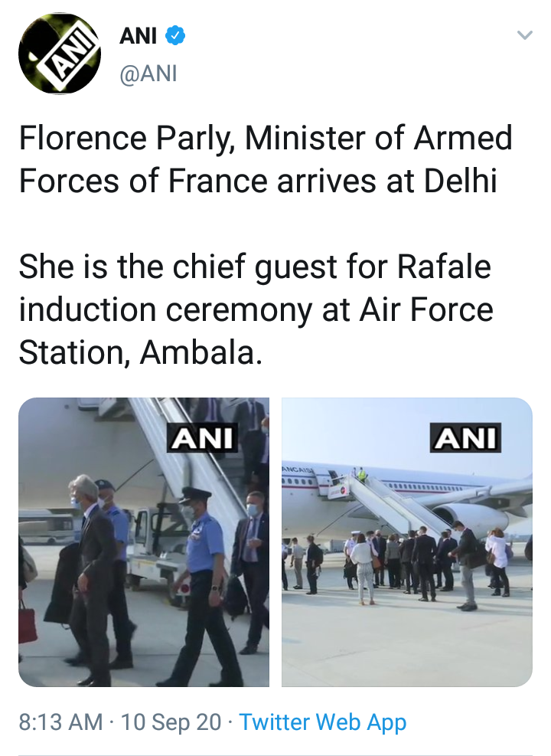Viewport: 551px width, 756px height.
Task: Open the left photo of officials walking
Action: [x=144, y=542]
